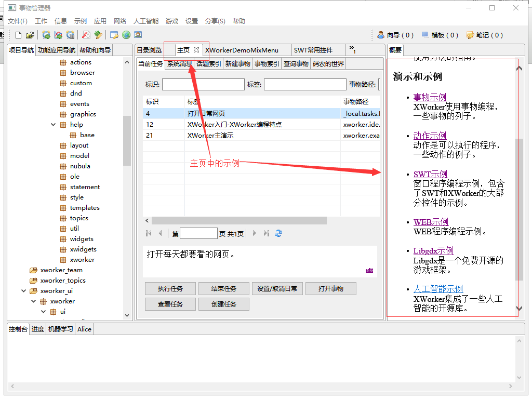Image resolution: width=532 pixels, height=399 pixels.
Task: Go to previous page in task pager
Action: tap(160, 233)
